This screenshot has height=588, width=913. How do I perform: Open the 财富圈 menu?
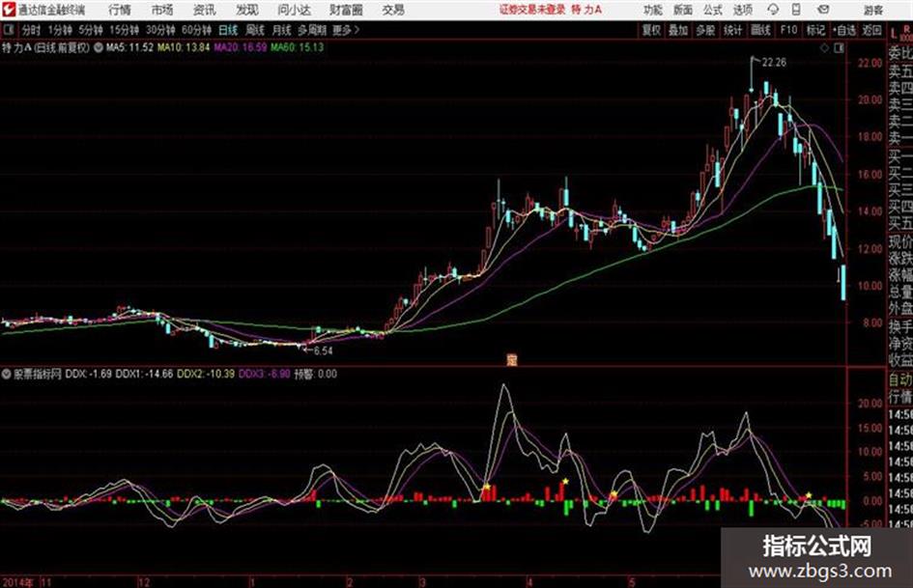[346, 10]
